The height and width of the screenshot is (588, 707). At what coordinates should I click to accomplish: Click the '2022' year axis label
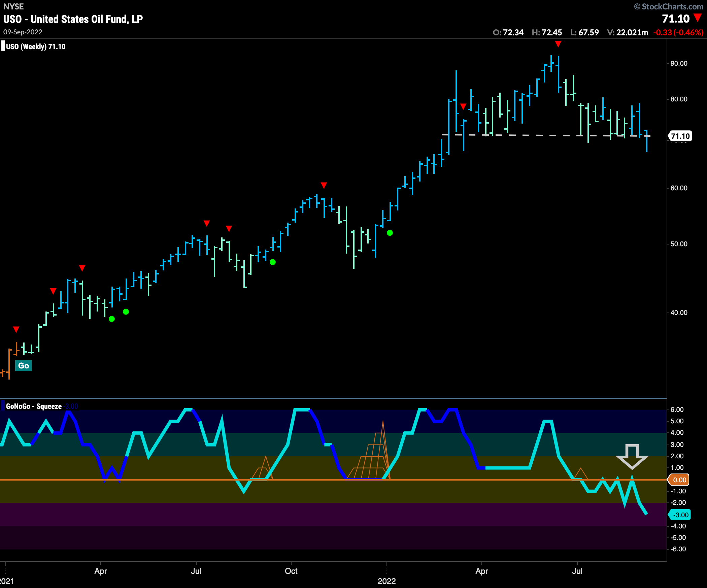pos(386,581)
